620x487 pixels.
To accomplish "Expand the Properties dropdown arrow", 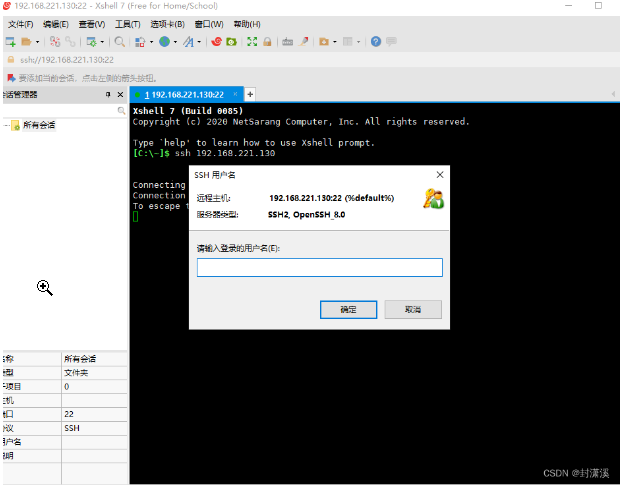I will 102,42.
